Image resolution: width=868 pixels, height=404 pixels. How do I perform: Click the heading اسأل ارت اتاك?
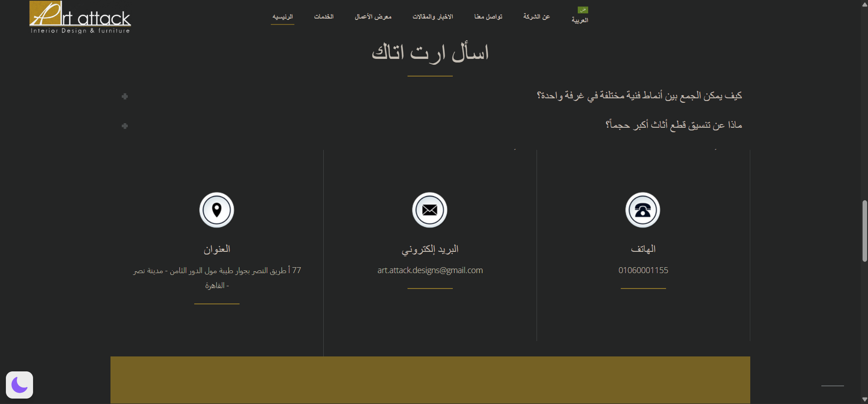pyautogui.click(x=430, y=52)
